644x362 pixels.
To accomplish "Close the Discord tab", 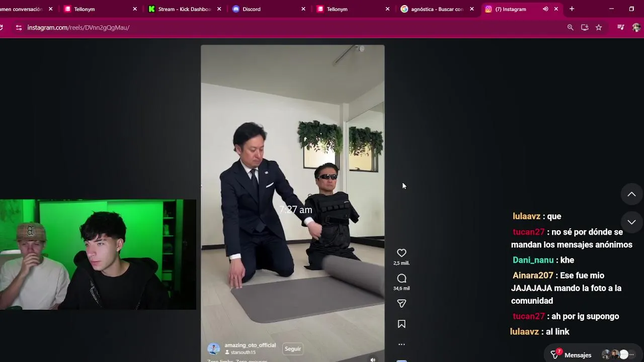I will [x=303, y=9].
